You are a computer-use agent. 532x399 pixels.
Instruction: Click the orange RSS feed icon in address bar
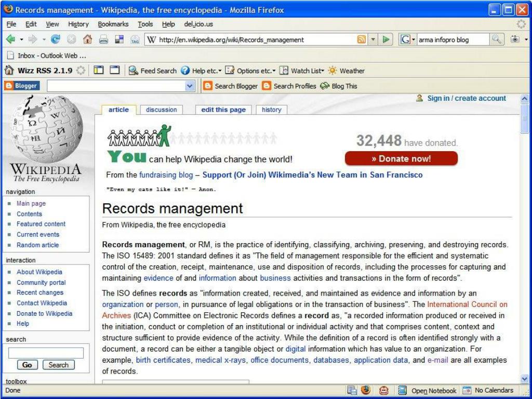point(362,39)
